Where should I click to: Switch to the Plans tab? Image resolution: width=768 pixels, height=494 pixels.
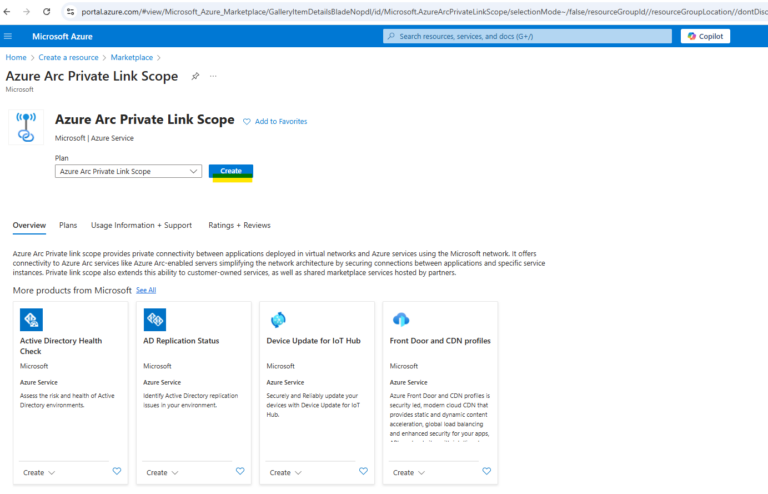pos(68,225)
